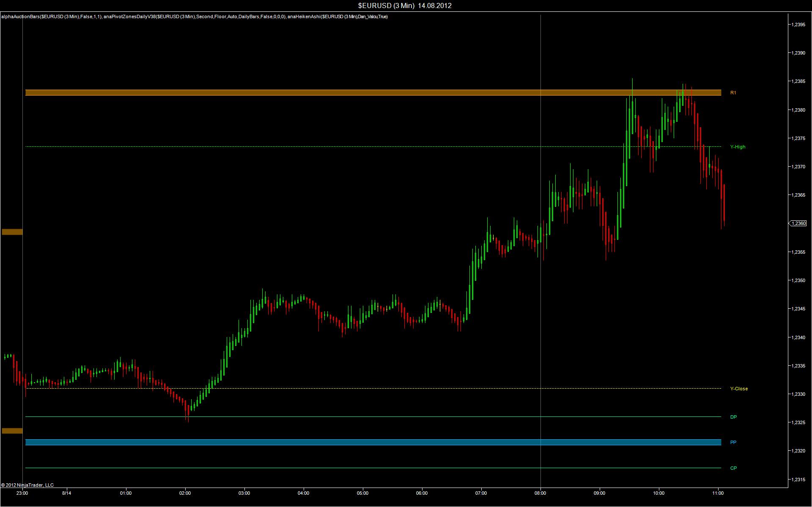The image size is (812, 507).
Task: Click the 10:00 time axis label
Action: [x=658, y=493]
